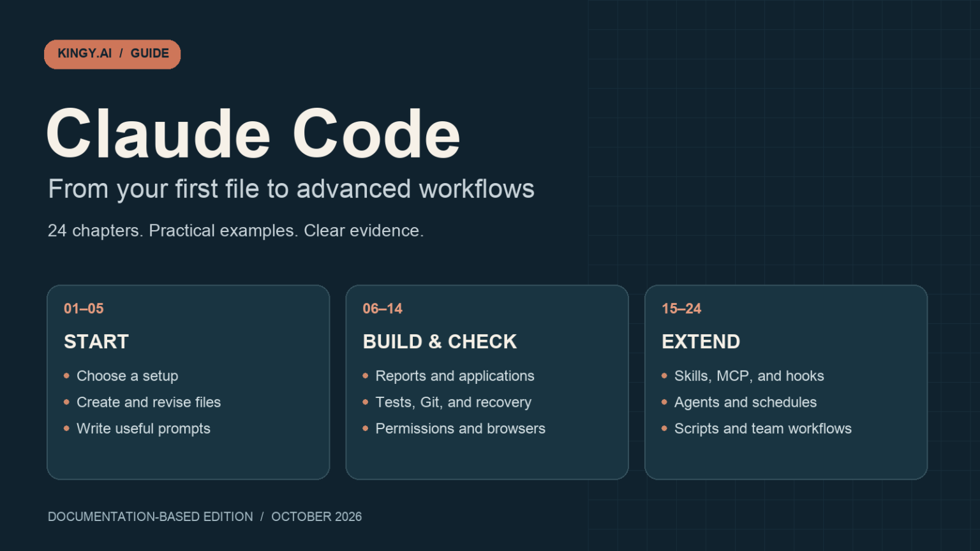Select the "START" heading
Screen dimensions: 980x551
point(96,342)
